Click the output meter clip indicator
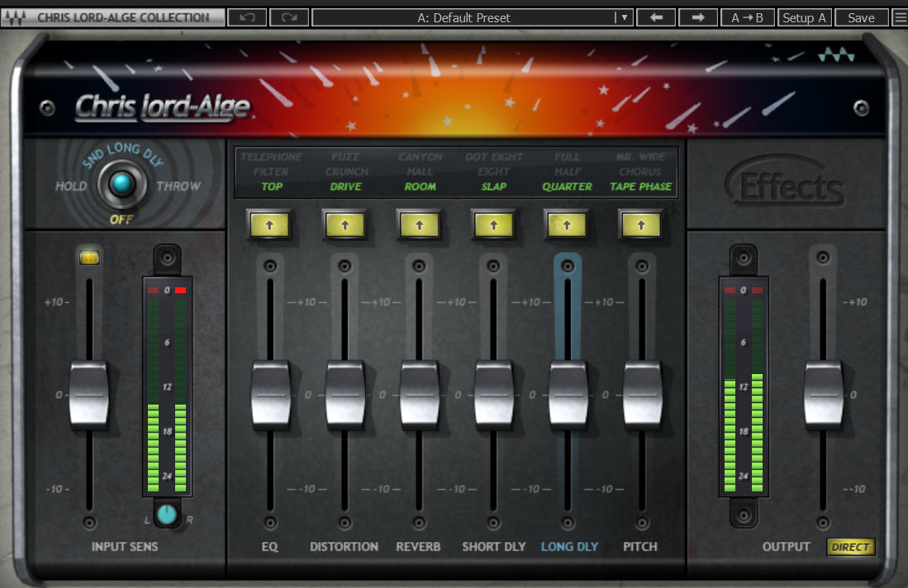This screenshot has width=908, height=588. (744, 290)
